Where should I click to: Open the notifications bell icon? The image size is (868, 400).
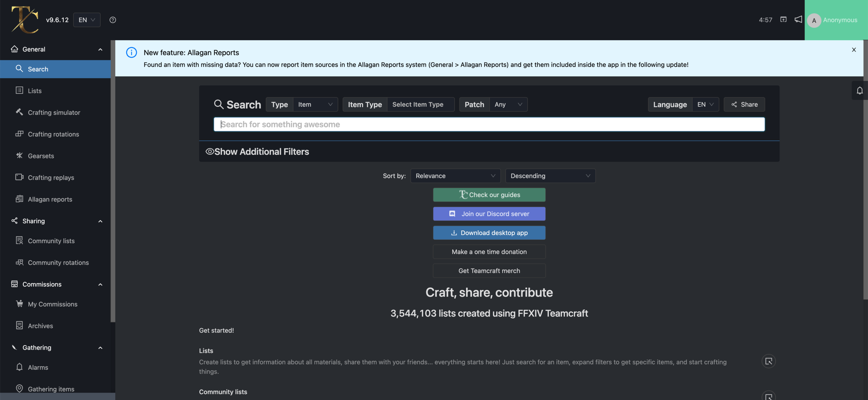click(x=859, y=91)
